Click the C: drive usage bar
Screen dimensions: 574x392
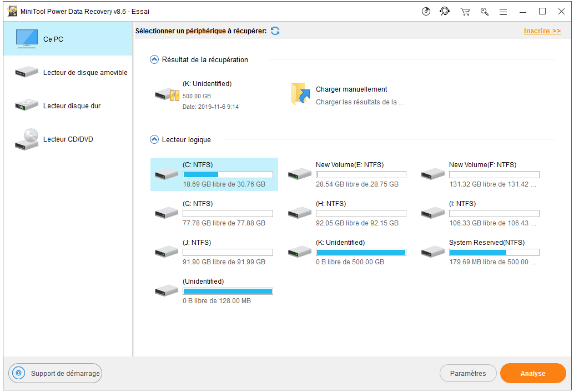228,174
